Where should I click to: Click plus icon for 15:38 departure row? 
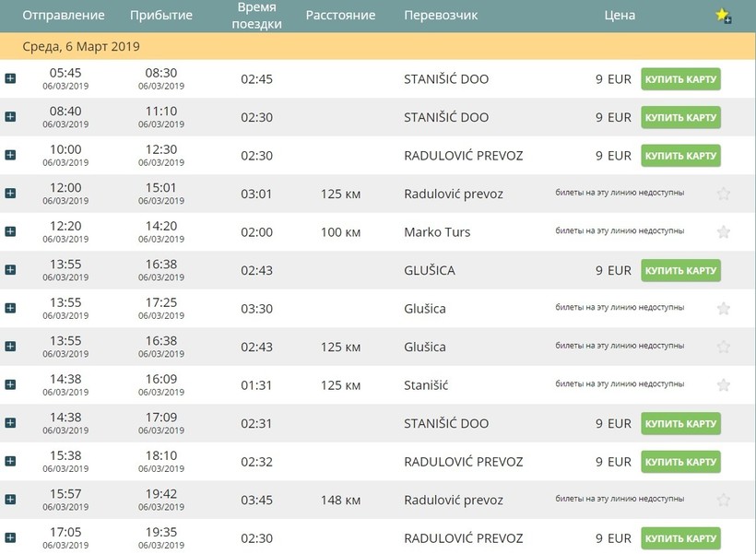coord(10,461)
